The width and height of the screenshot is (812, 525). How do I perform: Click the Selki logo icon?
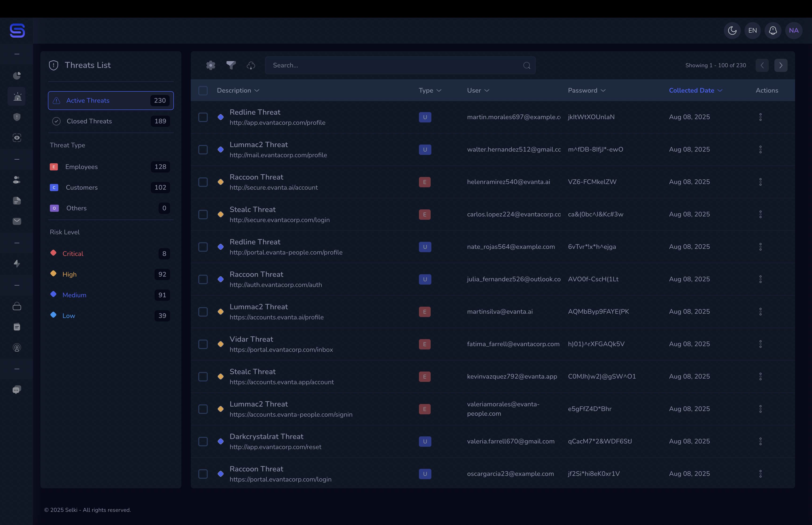click(x=17, y=31)
